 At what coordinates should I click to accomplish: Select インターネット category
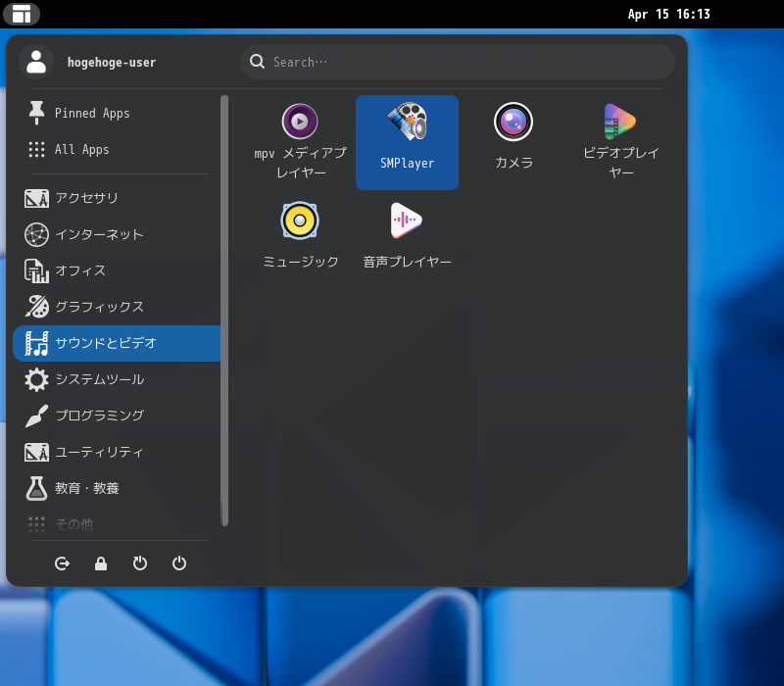point(117,234)
